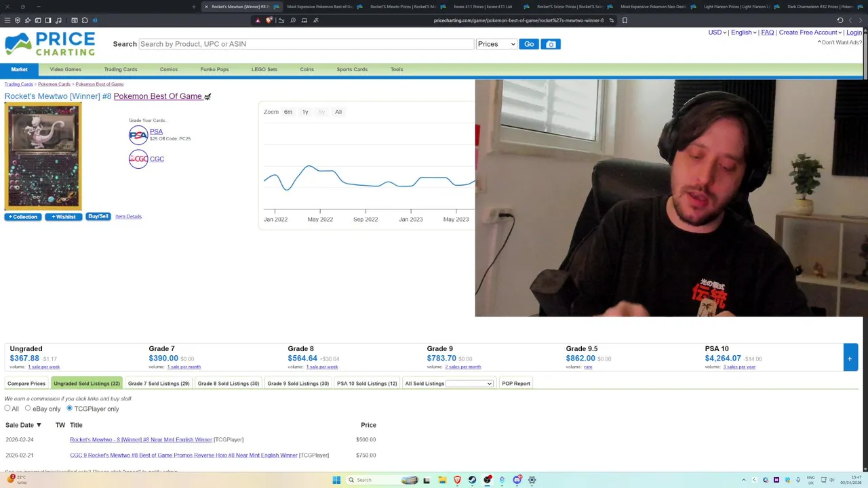868x488 pixels.
Task: Open the English language dropdown
Action: click(743, 33)
